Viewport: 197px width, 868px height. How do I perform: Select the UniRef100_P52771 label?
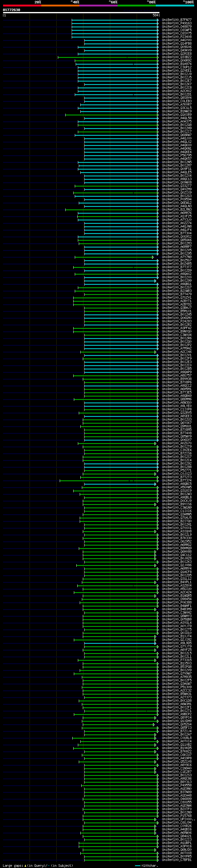pos(176,470)
